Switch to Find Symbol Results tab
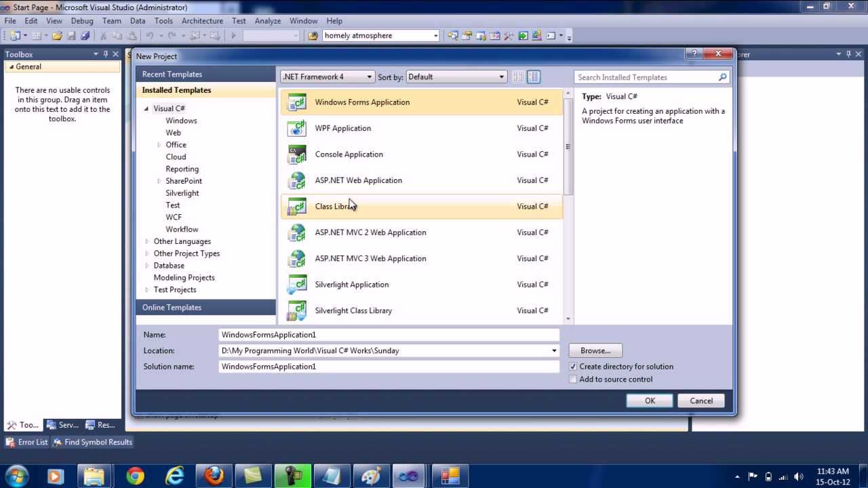This screenshot has width=868, height=488. click(x=92, y=442)
